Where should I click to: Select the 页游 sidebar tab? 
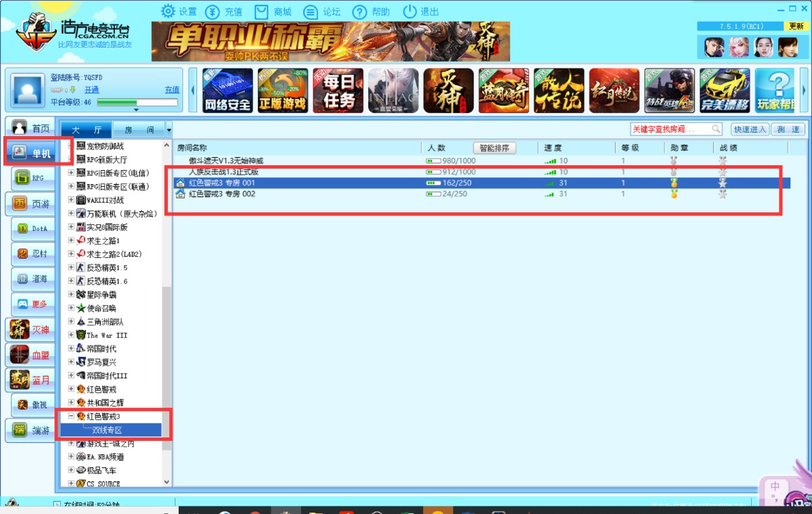pos(31,203)
